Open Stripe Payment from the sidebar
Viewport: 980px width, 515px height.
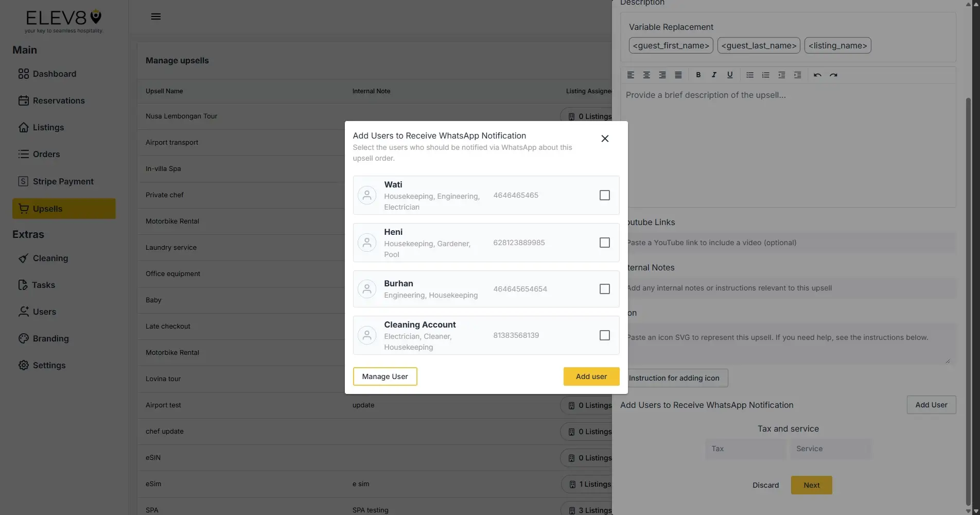[63, 181]
